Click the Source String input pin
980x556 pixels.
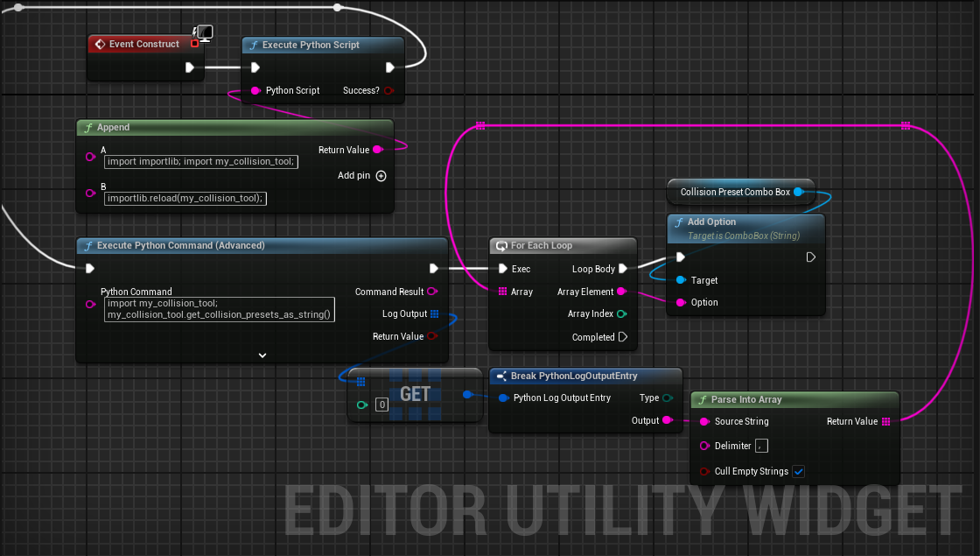pyautogui.click(x=704, y=421)
